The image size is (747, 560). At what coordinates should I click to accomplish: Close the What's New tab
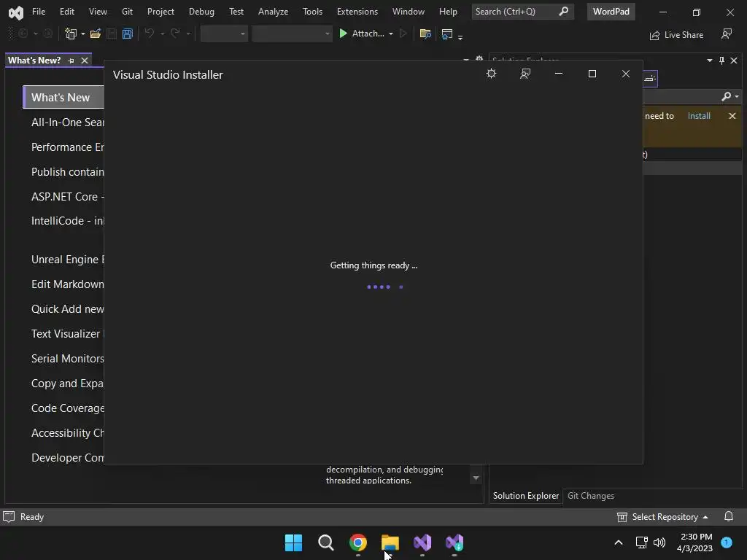pos(85,61)
